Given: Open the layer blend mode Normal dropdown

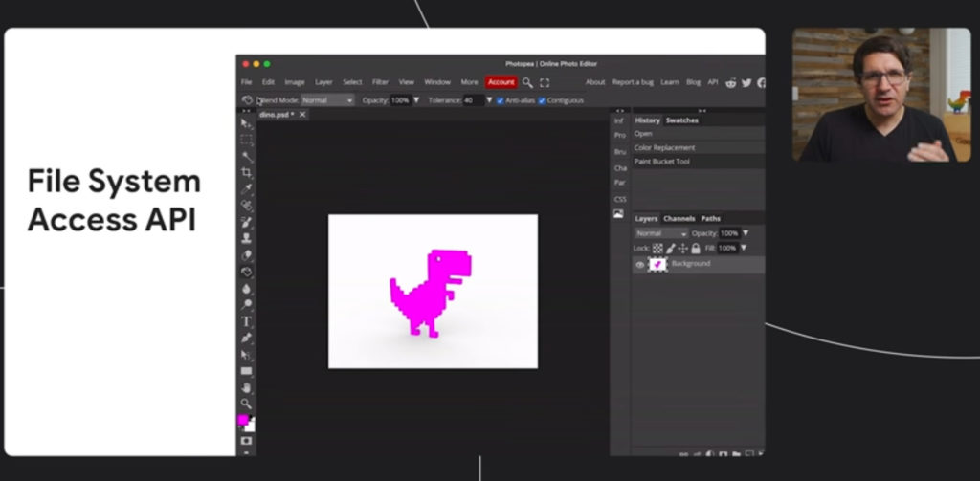Looking at the screenshot, I should pos(661,233).
